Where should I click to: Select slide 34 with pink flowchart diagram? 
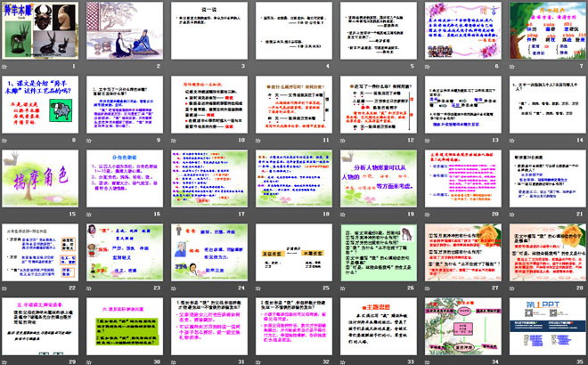(463, 326)
